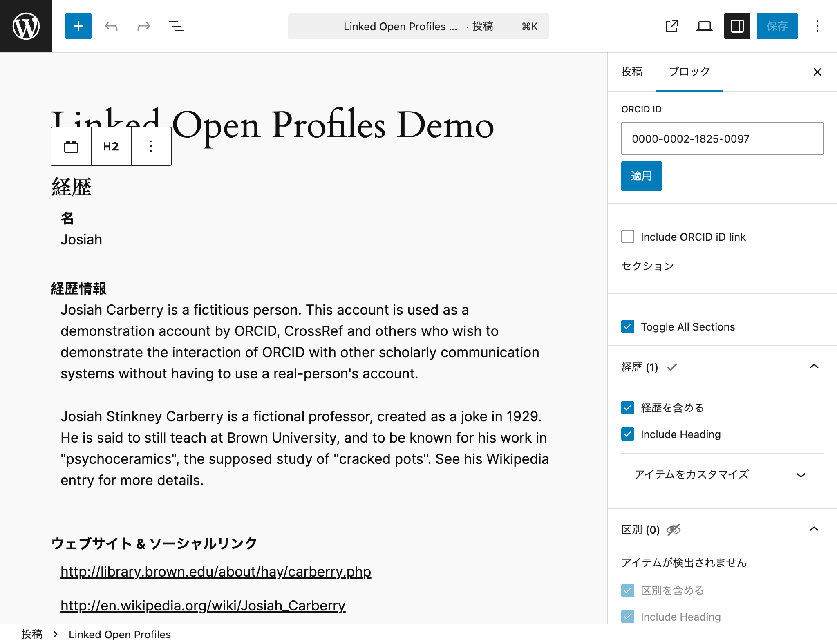Redo the last undone change
Image resolution: width=837 pixels, height=644 pixels.
click(144, 26)
